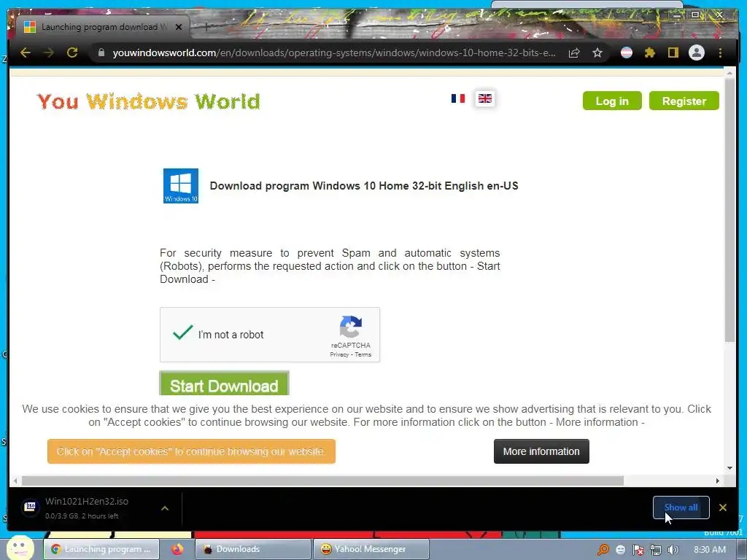Open the striped round extension icon
747x560 pixels.
[627, 52]
